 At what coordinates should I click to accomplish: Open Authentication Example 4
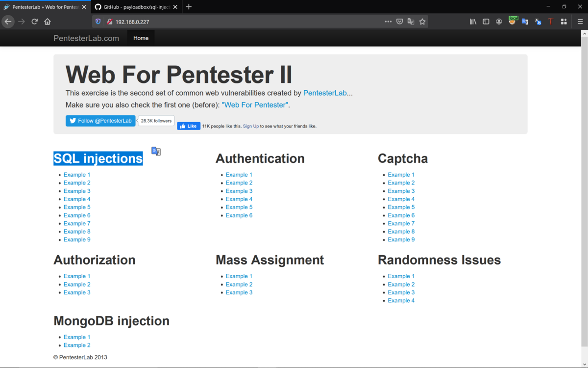click(x=239, y=199)
